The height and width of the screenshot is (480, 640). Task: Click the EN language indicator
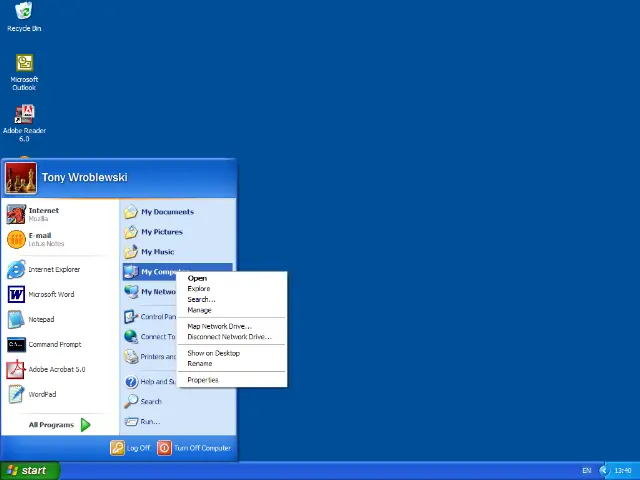click(587, 471)
